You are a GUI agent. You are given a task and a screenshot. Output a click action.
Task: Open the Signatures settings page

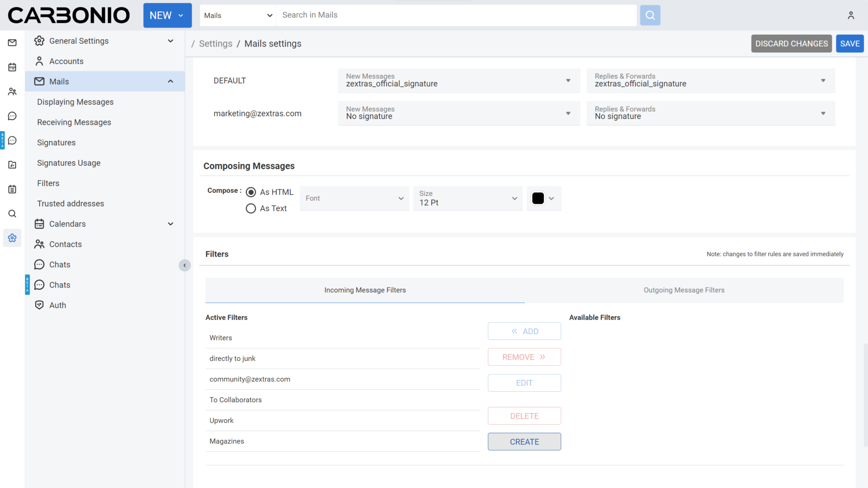coord(56,142)
